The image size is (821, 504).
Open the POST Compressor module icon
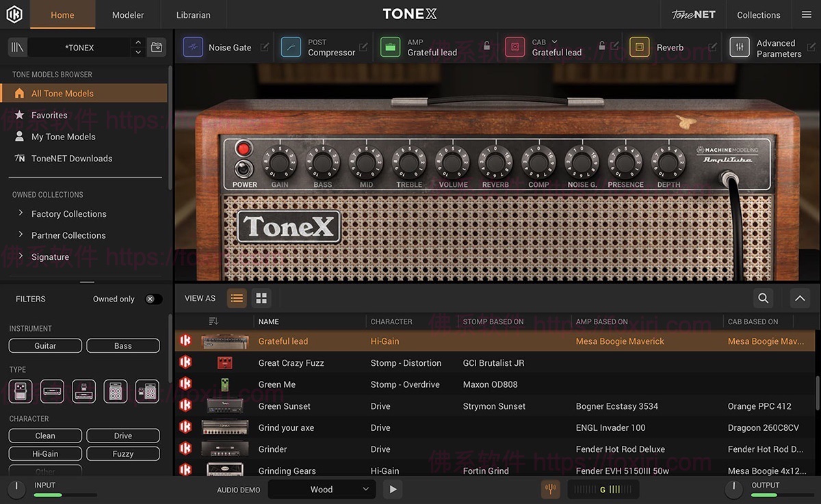tap(291, 47)
